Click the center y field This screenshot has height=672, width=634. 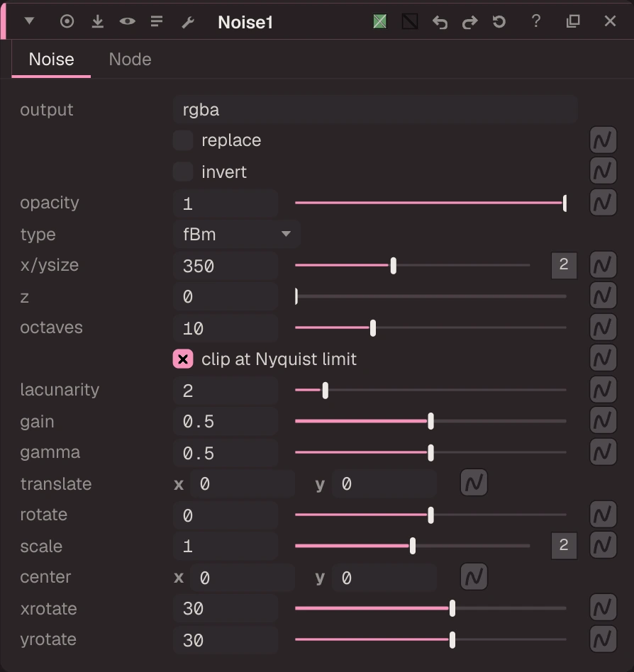[x=384, y=578]
